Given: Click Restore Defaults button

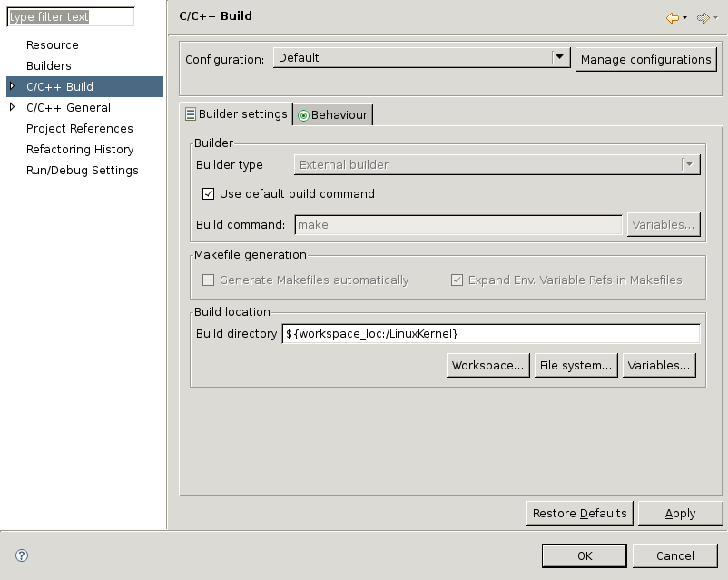Looking at the screenshot, I should point(579,513).
